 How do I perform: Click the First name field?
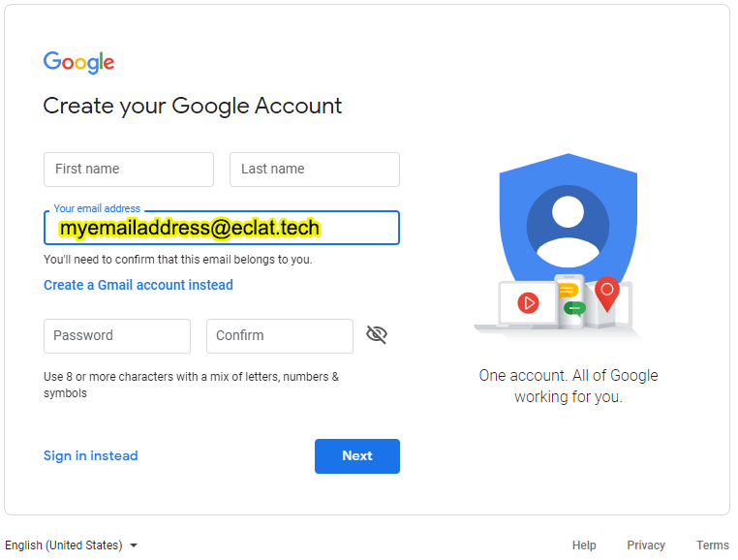click(x=129, y=170)
